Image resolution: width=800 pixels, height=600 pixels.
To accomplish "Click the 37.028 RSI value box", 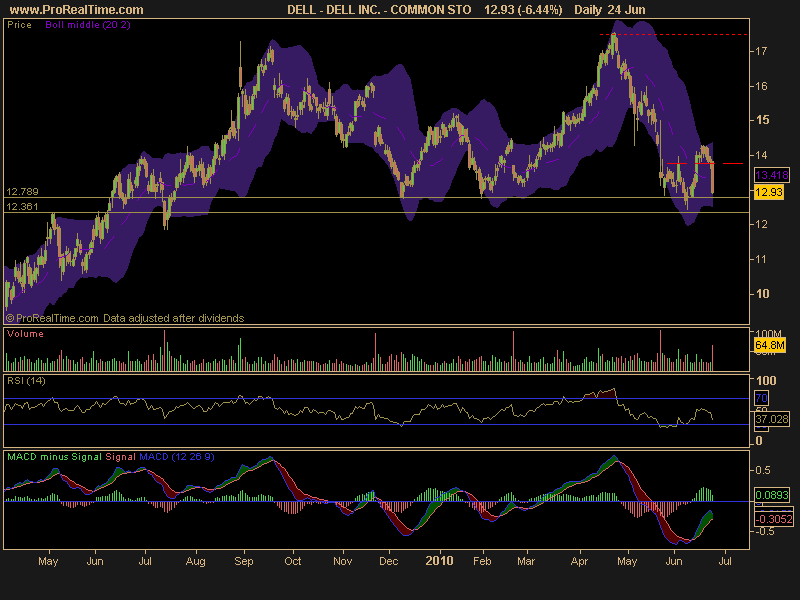I will tap(772, 419).
